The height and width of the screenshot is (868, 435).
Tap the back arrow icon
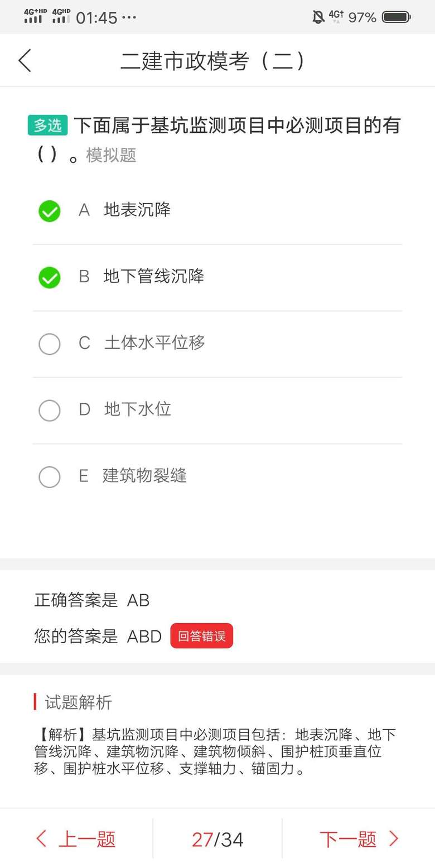point(25,60)
